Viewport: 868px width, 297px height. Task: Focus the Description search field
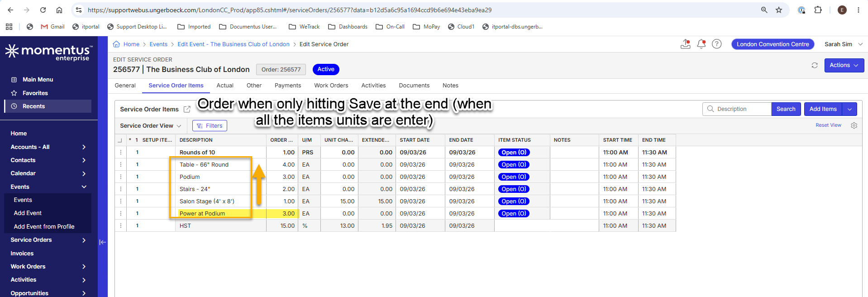pos(737,109)
